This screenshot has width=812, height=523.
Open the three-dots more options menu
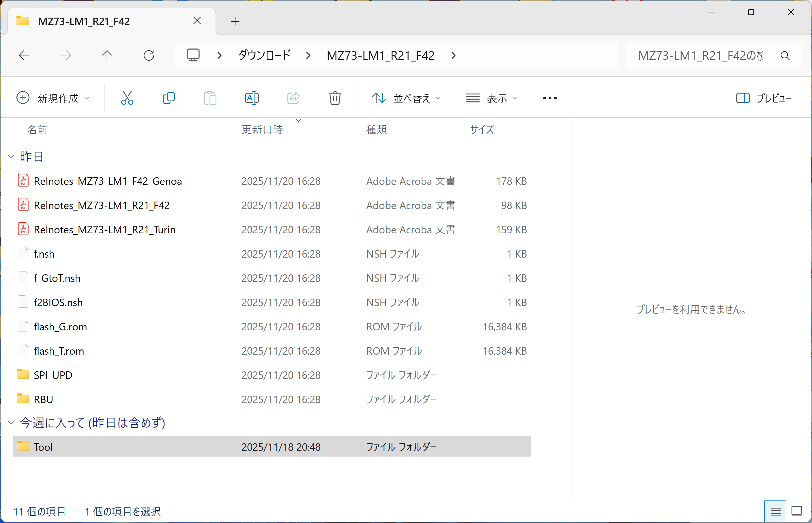[550, 98]
